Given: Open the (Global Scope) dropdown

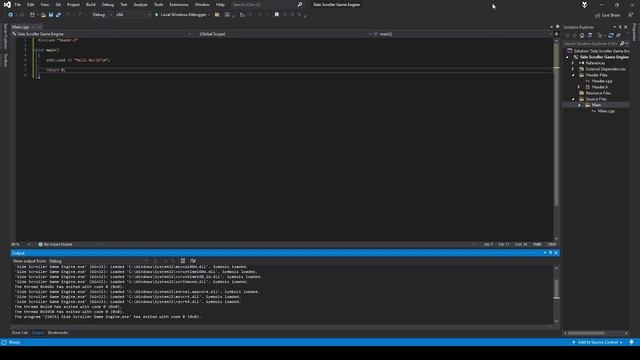Looking at the screenshot, I should (286, 34).
